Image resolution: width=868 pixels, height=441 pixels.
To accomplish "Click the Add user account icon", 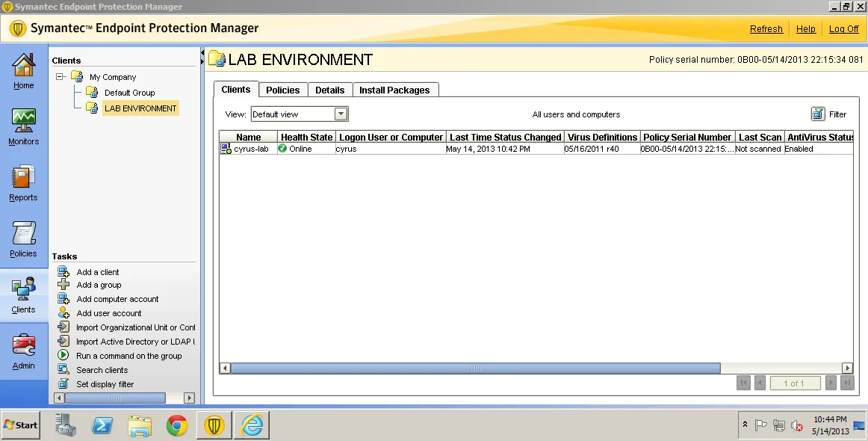I will point(63,313).
